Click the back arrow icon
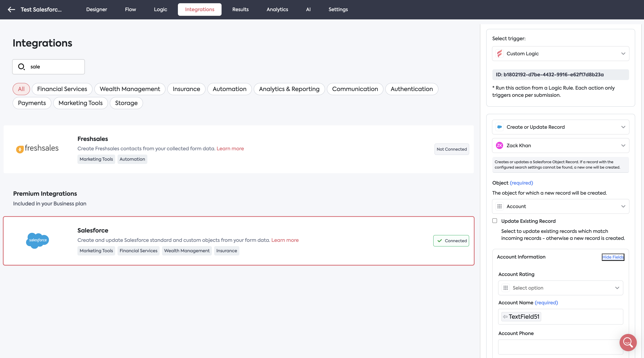Image resolution: width=644 pixels, height=358 pixels. point(11,10)
